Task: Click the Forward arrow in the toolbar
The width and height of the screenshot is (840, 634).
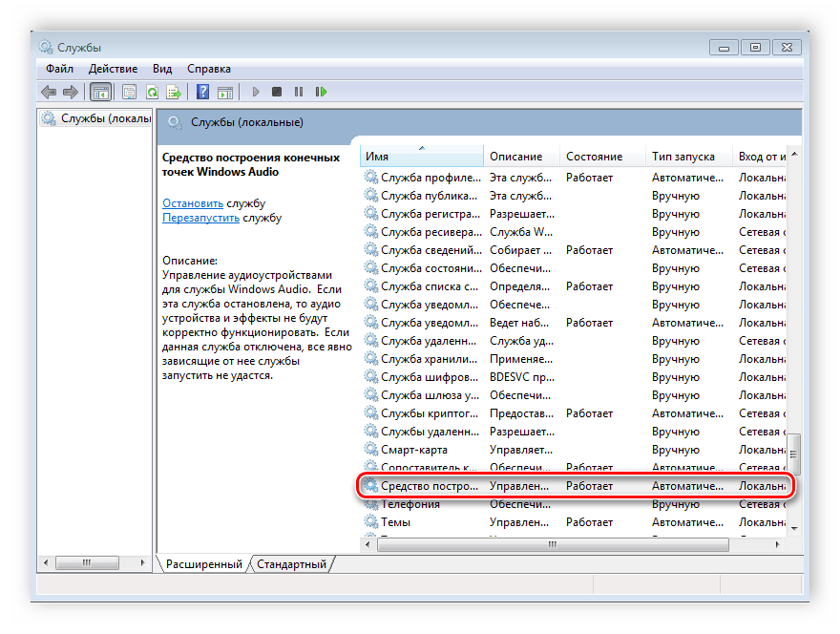Action: click(x=70, y=92)
